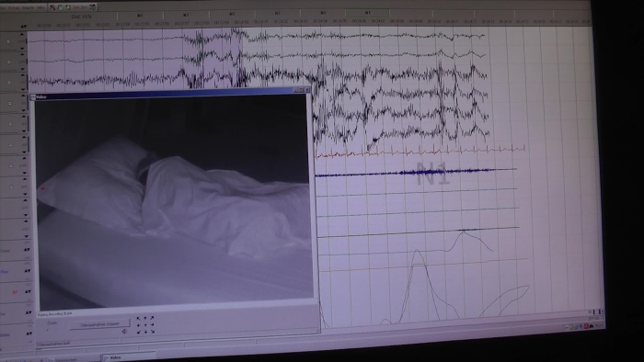Image resolution: width=644 pixels, height=362 pixels.
Task: Click the global scale arrows above channels
Action: [23, 27]
